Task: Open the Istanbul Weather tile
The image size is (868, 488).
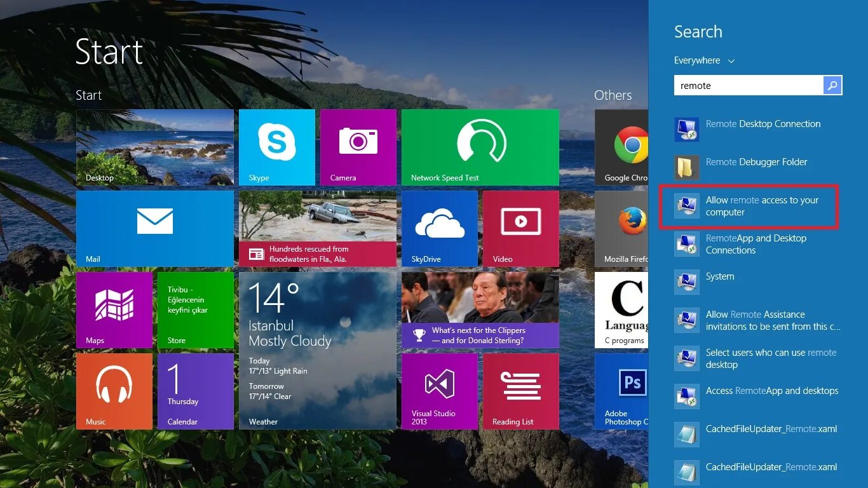Action: [x=318, y=351]
